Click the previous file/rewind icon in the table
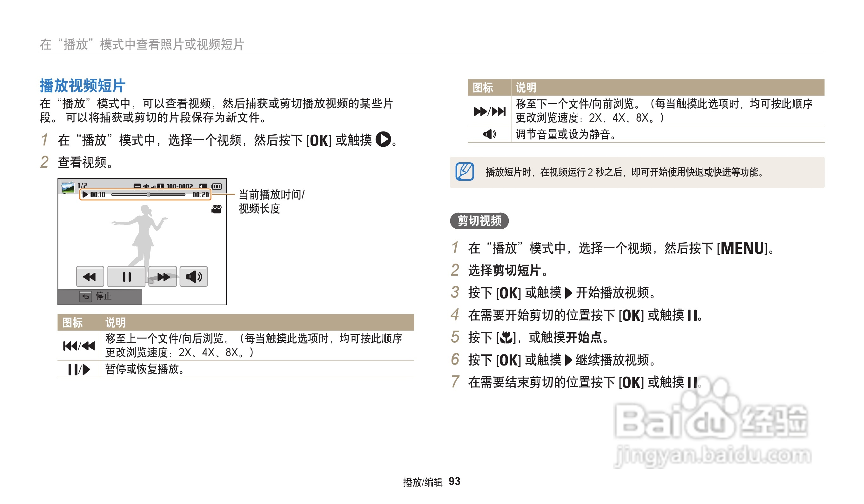Image resolution: width=864 pixels, height=504 pixels. pyautogui.click(x=79, y=346)
